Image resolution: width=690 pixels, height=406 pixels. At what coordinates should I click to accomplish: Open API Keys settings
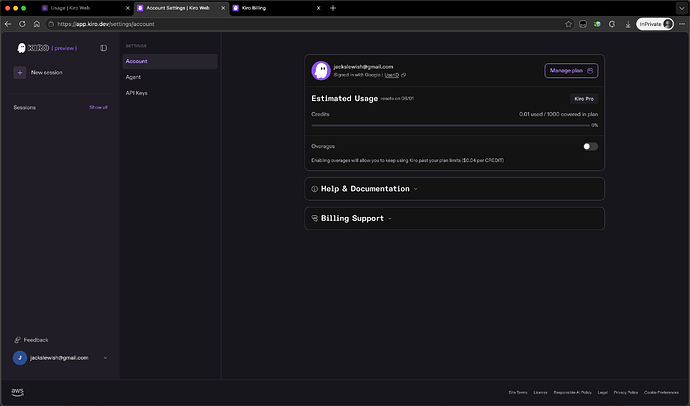click(136, 93)
